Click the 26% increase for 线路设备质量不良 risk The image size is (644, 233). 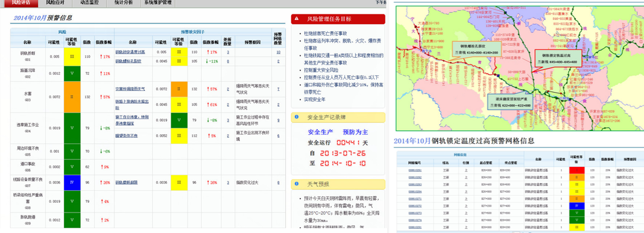(104, 182)
